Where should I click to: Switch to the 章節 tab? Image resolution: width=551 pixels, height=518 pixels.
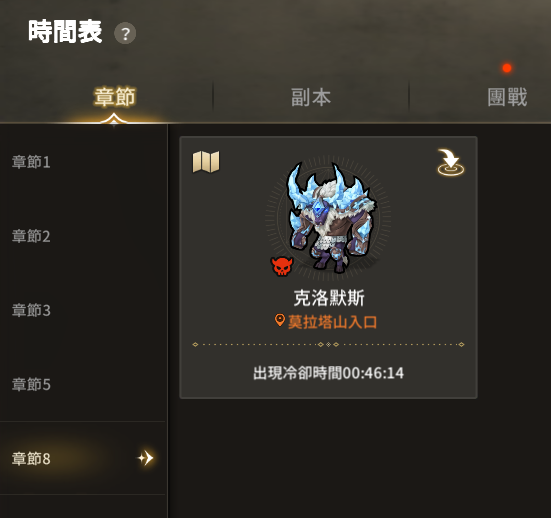point(115,97)
